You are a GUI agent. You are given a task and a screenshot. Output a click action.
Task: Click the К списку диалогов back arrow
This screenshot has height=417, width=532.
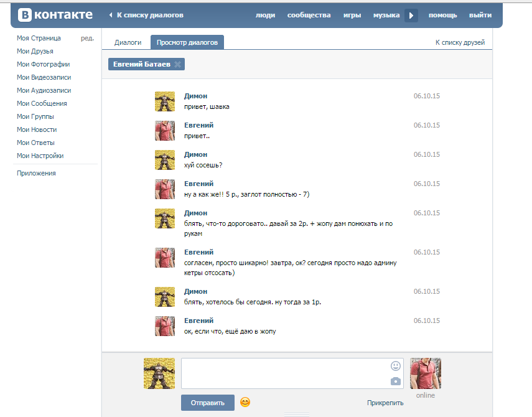111,15
